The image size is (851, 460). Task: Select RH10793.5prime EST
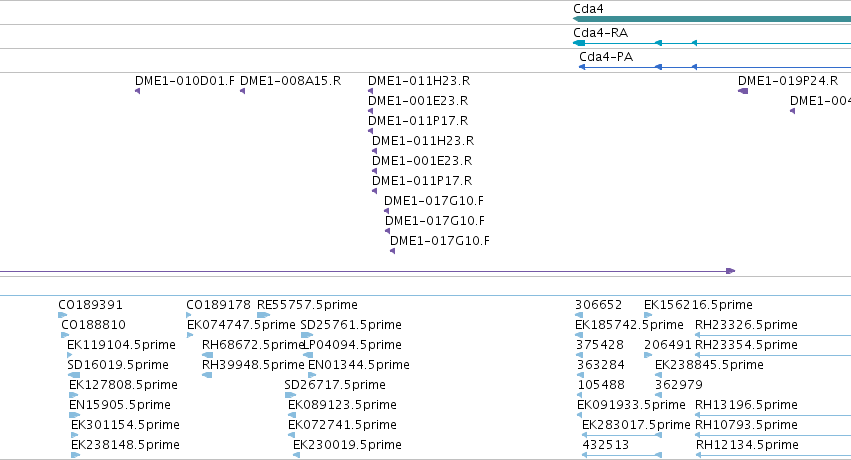click(746, 425)
